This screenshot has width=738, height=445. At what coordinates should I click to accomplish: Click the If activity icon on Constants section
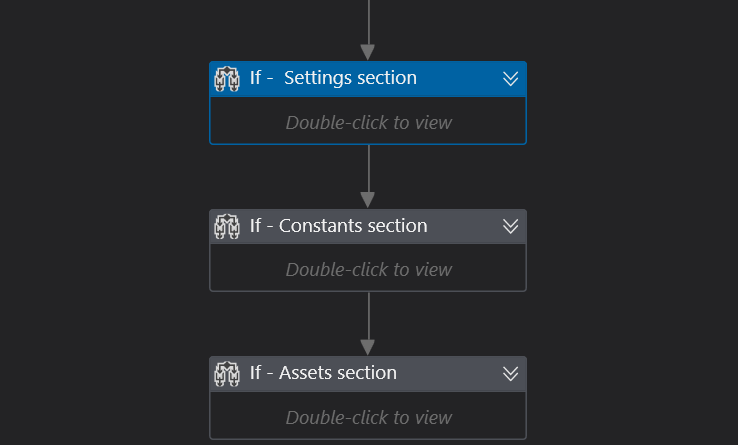pyautogui.click(x=227, y=226)
